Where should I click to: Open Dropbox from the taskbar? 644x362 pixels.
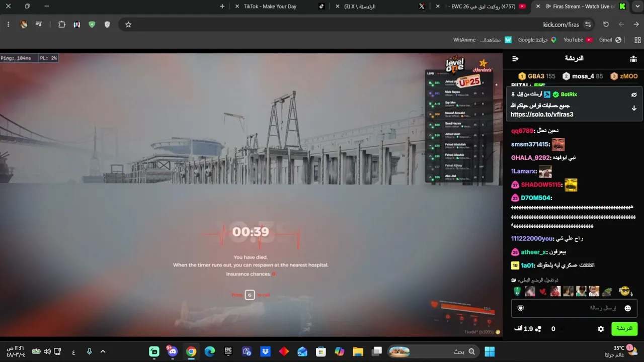point(265,351)
